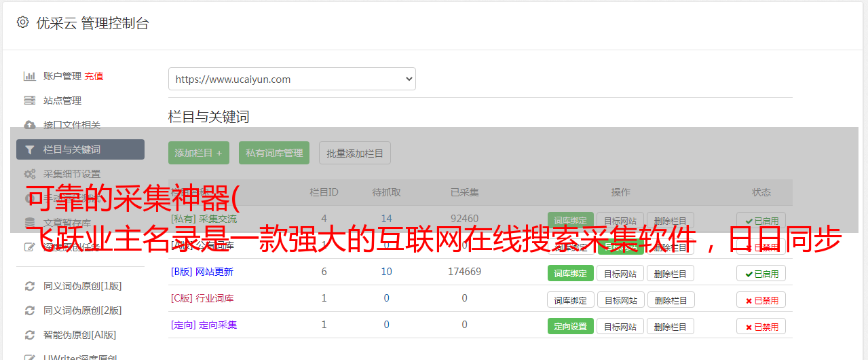Click pending count 0 in 行业词库 row
Image resolution: width=868 pixels, height=360 pixels.
tap(387, 298)
